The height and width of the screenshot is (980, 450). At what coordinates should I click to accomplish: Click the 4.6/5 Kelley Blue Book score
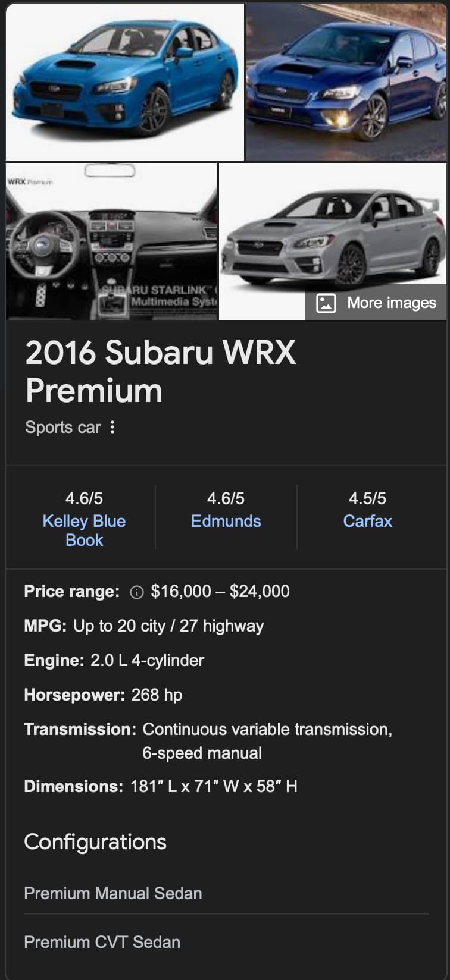coord(84,498)
